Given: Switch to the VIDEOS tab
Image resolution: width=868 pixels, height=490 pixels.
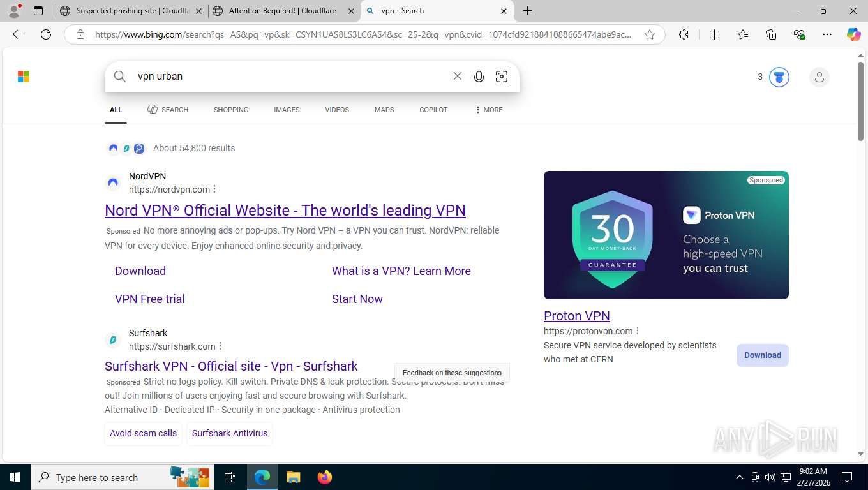Looking at the screenshot, I should [337, 110].
